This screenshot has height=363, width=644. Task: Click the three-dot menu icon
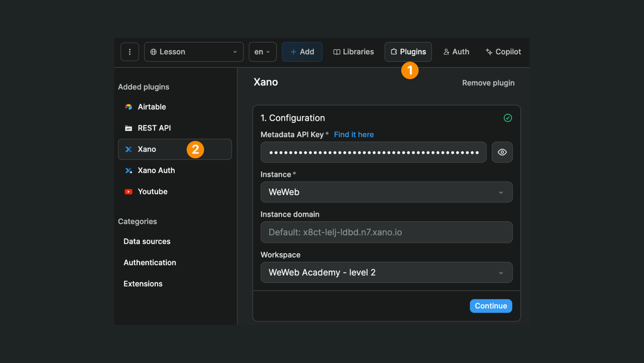click(x=130, y=51)
